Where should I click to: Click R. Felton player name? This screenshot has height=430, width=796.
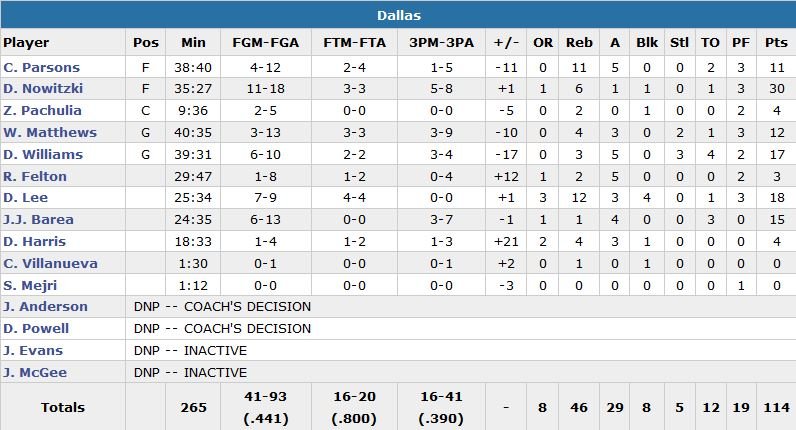click(35, 177)
